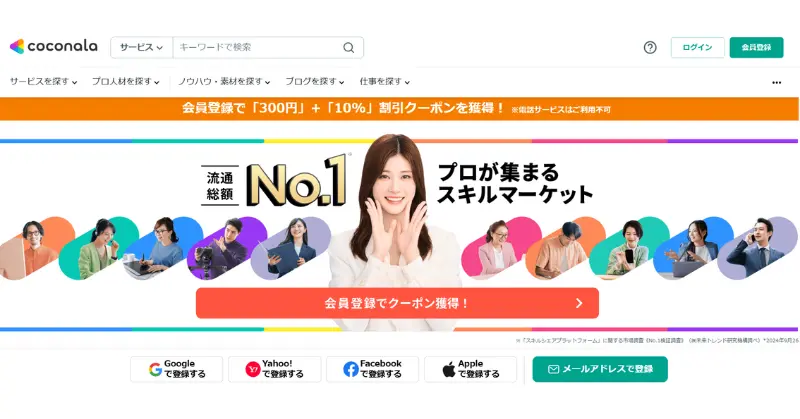Click the search magnifier icon
The height and width of the screenshot is (419, 800).
point(348,47)
